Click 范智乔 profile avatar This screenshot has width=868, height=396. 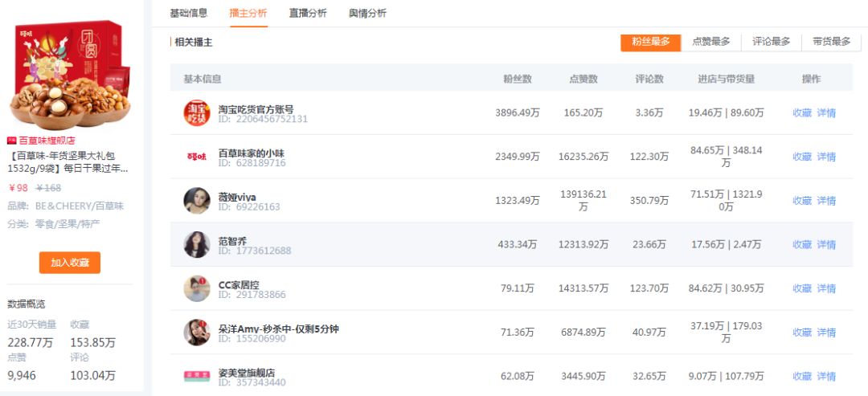(x=197, y=244)
